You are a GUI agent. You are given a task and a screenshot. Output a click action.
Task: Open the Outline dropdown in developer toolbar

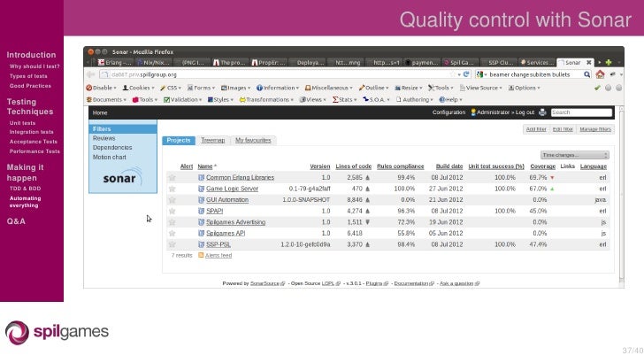373,88
